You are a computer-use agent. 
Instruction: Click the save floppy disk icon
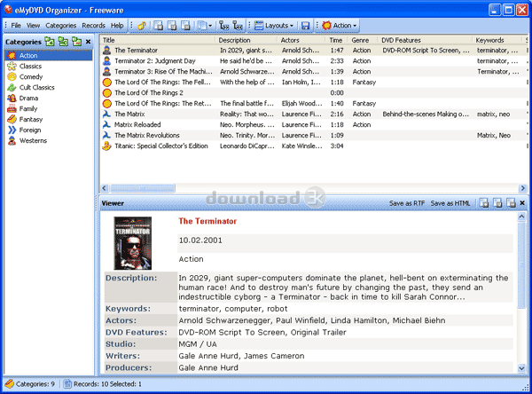[305, 26]
